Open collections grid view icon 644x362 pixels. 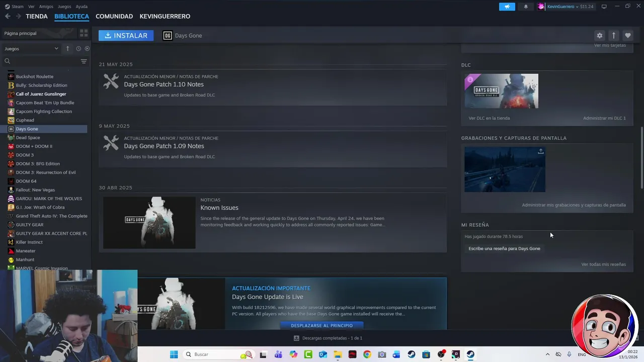tap(84, 33)
